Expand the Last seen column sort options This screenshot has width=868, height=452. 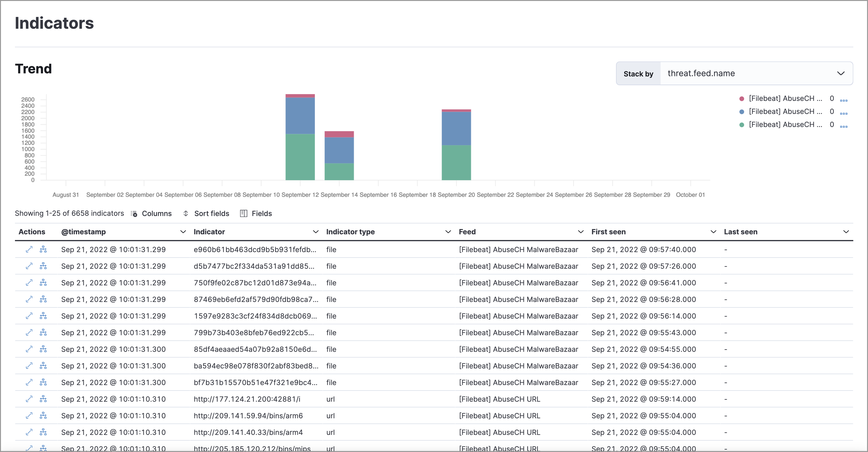click(x=847, y=231)
